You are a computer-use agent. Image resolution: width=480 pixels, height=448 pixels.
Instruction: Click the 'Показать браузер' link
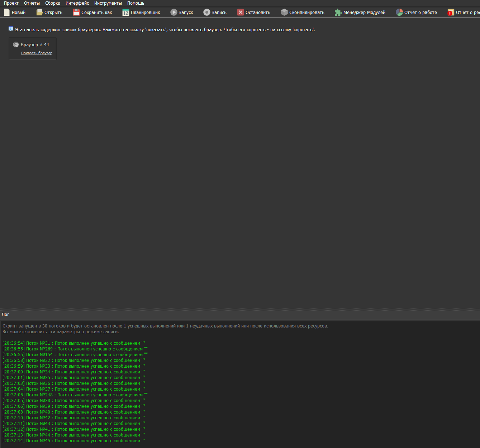pyautogui.click(x=37, y=53)
